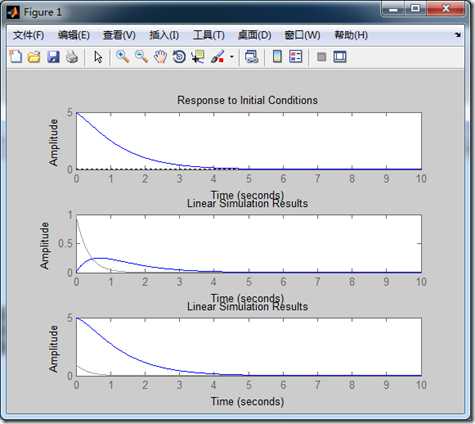Close the Figure 1 window

tap(446, 9)
